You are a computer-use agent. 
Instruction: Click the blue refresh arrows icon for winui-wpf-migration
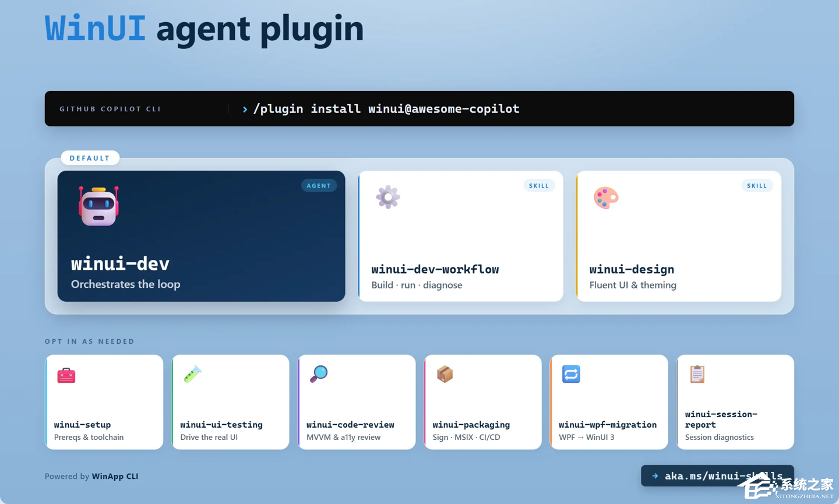[571, 374]
